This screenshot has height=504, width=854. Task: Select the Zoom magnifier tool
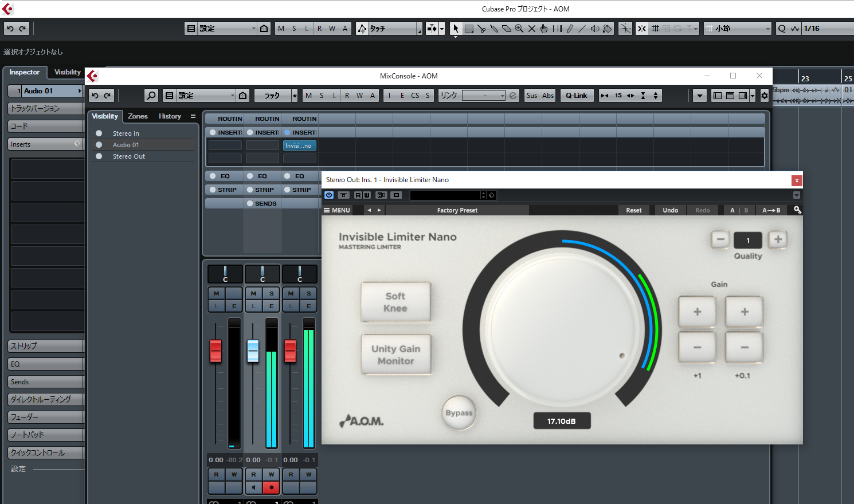(519, 28)
